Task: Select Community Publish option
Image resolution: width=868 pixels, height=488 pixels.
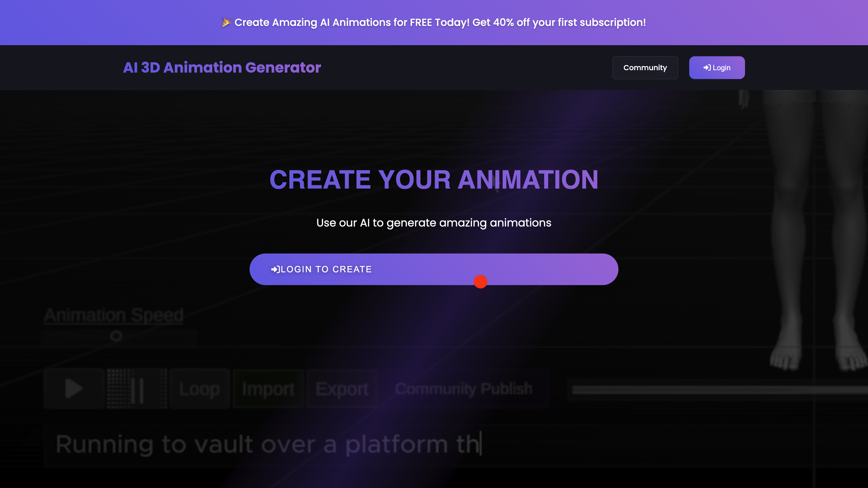Action: pos(463,389)
